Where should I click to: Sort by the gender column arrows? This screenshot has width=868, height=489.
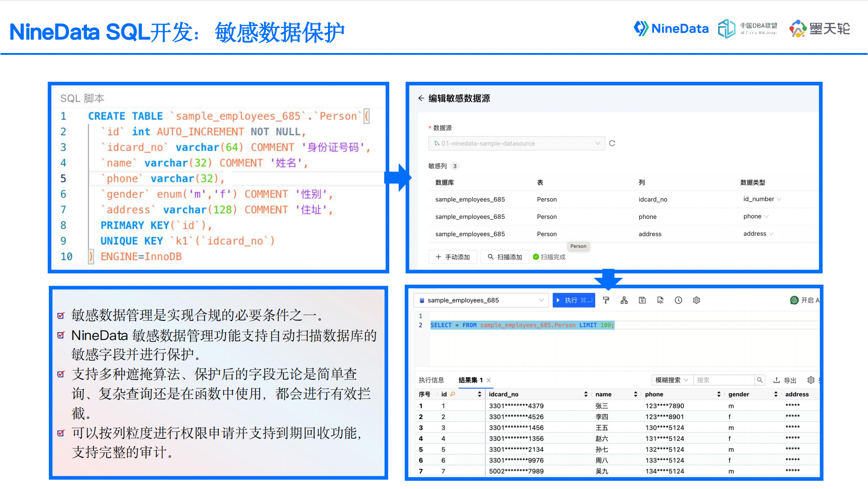(776, 394)
